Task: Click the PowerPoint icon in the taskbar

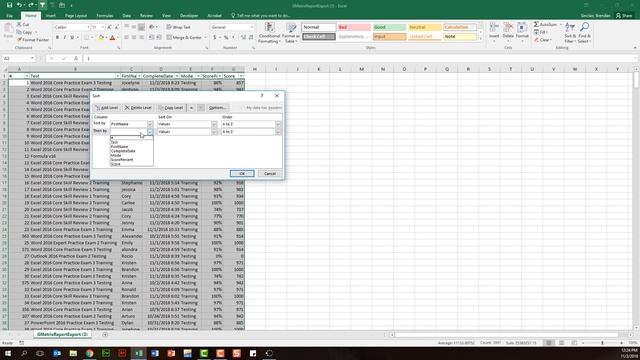Action: [x=171, y=353]
